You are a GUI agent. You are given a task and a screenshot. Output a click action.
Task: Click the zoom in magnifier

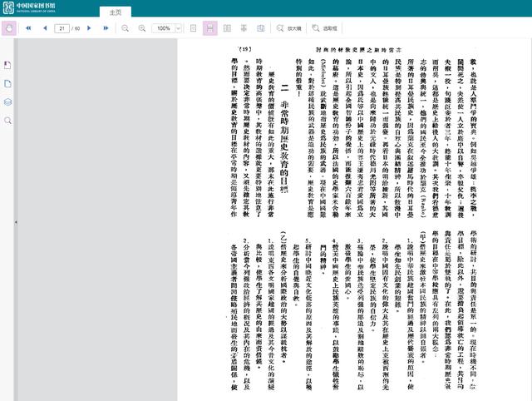[143, 28]
